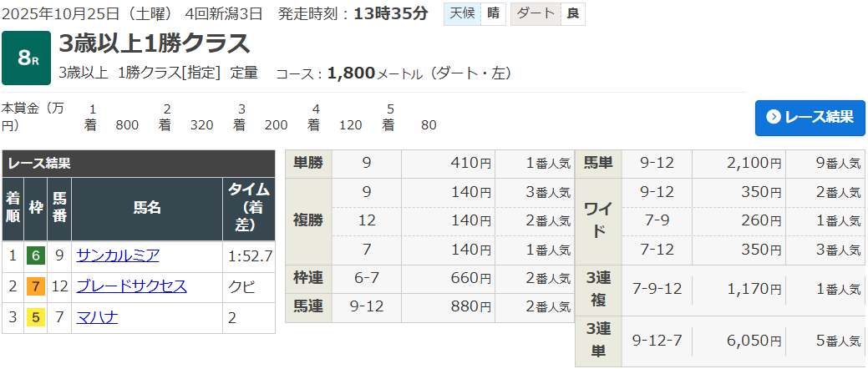The width and height of the screenshot is (868, 369).
Task: Click the 3連単 payout label
Action: [598, 341]
